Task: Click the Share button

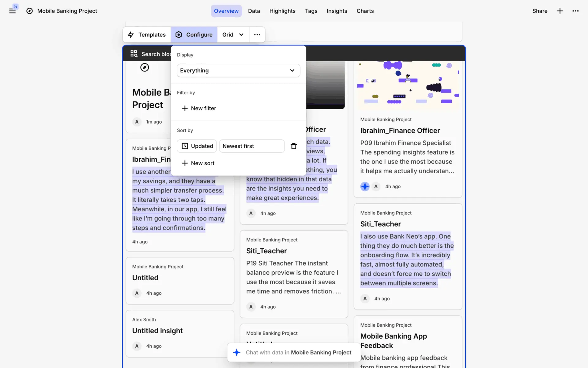Action: coord(540,11)
